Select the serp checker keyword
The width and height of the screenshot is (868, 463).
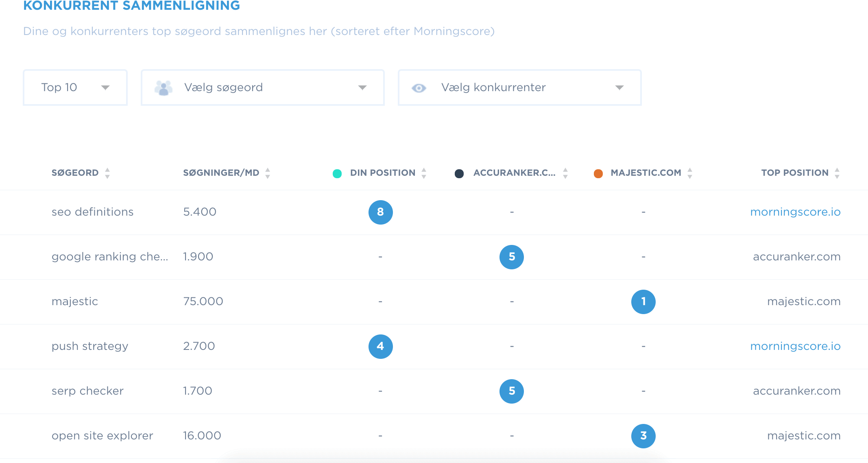coord(87,391)
